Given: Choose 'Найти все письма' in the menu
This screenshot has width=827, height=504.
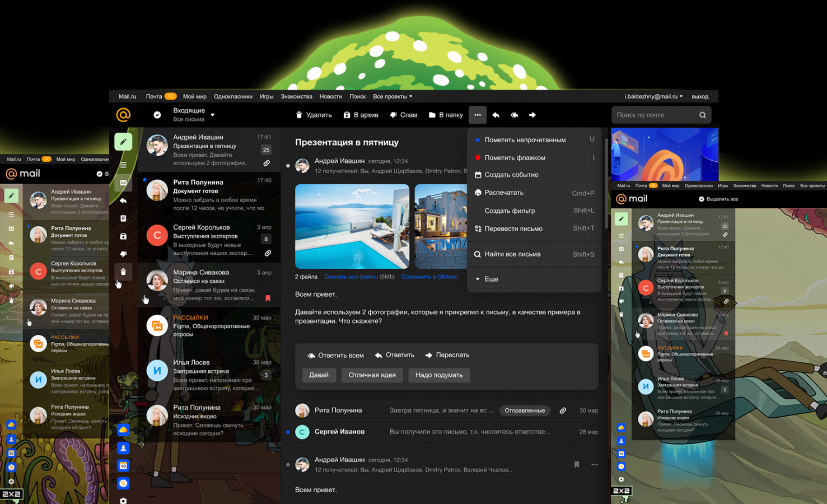Looking at the screenshot, I should pos(534,254).
